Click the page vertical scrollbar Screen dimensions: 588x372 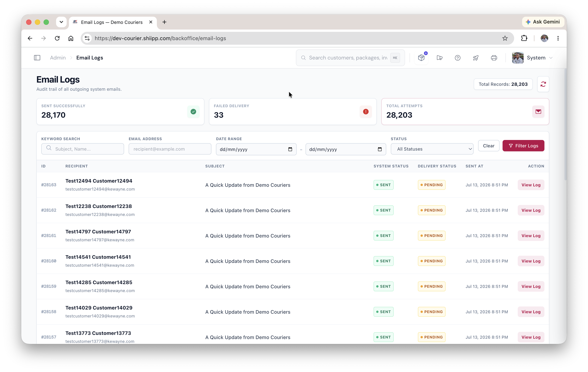[x=565, y=124]
